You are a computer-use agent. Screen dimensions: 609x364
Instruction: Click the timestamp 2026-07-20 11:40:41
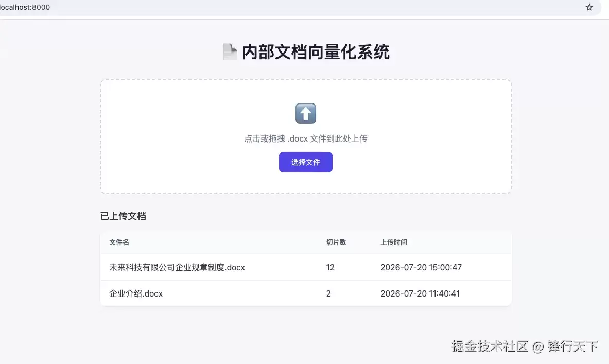click(420, 293)
